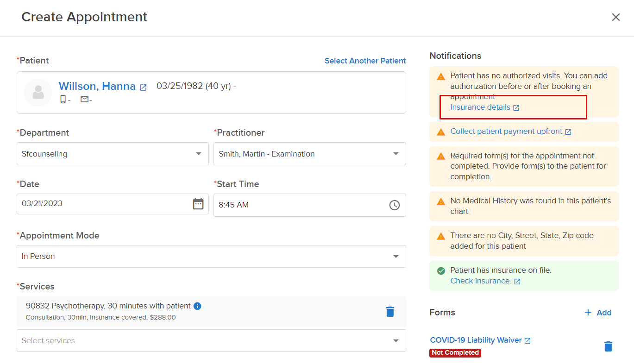634x364 pixels.
Task: Click patient birthdate 03/25/1982 (40 yr)
Action: coord(194,86)
